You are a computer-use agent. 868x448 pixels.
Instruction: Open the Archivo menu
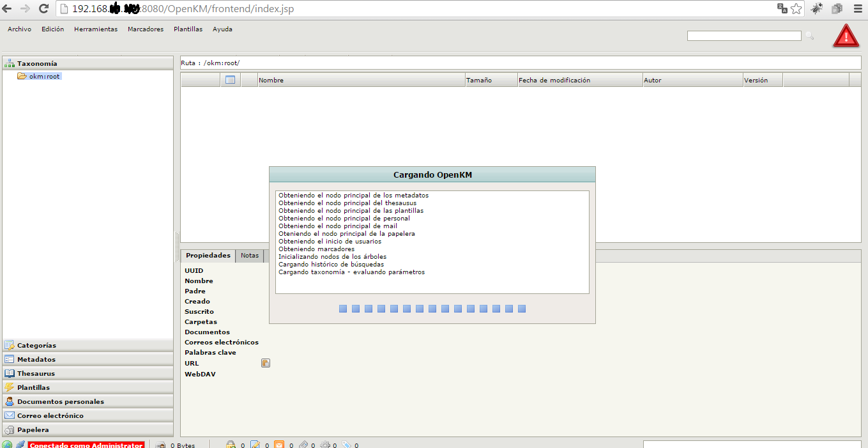click(19, 29)
